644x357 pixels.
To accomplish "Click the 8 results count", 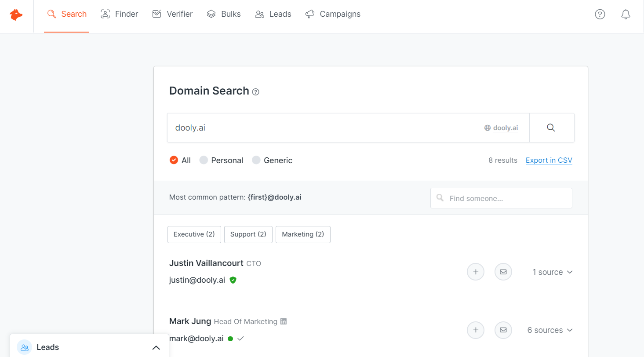I will point(503,160).
